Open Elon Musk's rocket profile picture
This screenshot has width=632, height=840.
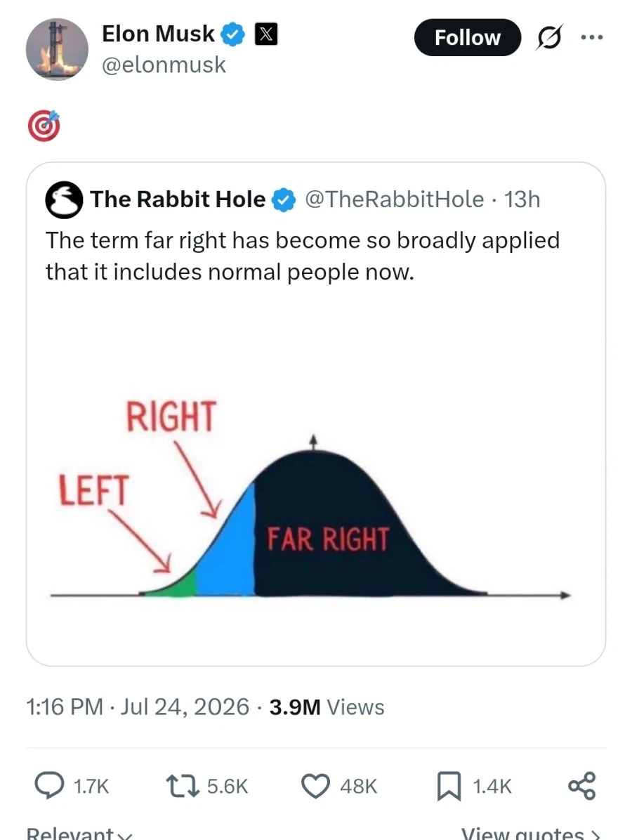57,49
